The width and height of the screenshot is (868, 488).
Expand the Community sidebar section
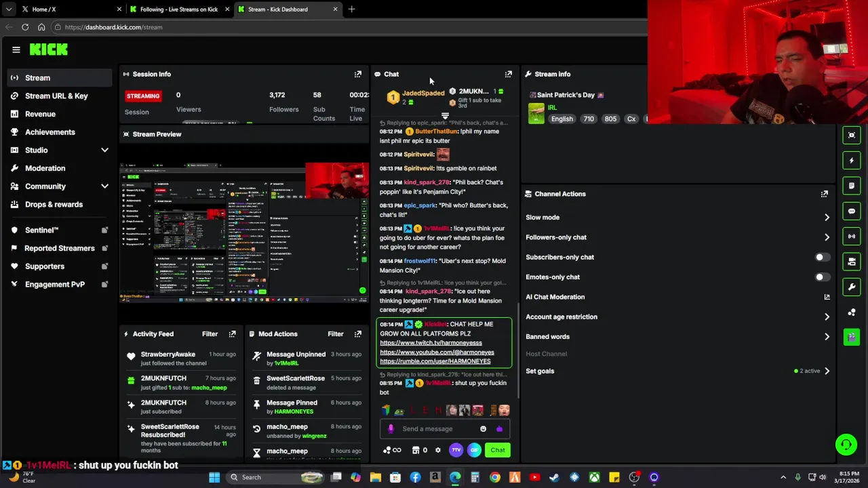[x=104, y=186]
